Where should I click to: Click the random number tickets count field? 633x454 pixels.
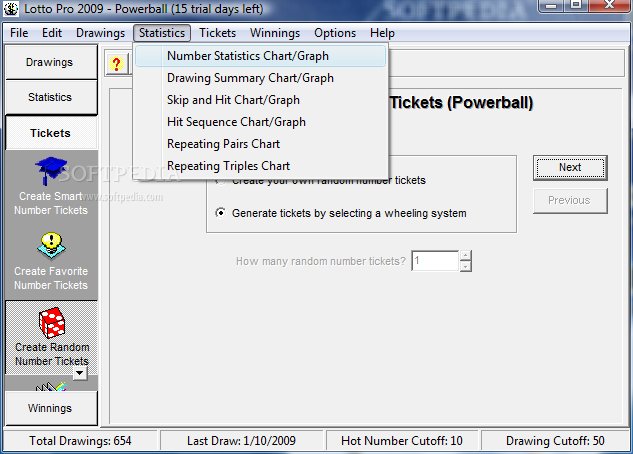(x=435, y=261)
